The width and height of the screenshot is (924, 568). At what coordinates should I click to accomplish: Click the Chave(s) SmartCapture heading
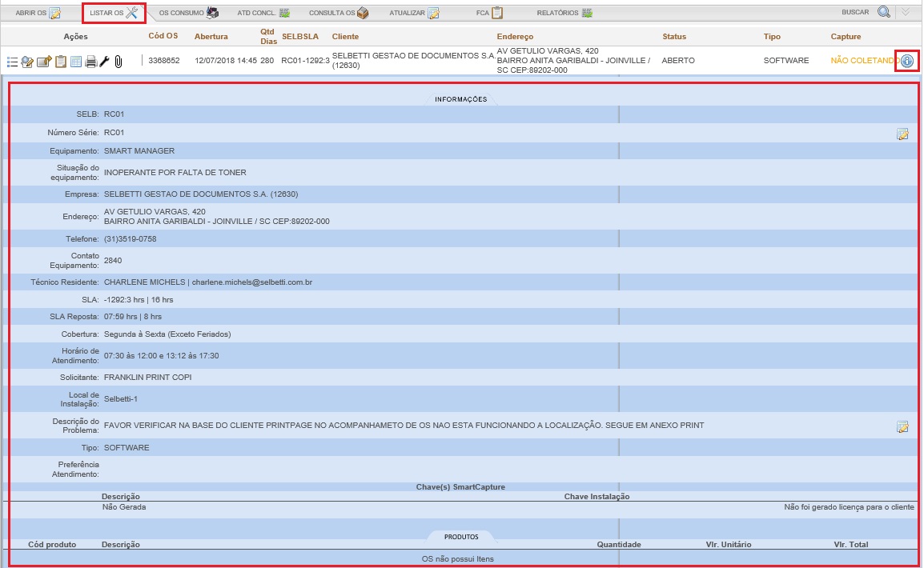click(460, 487)
